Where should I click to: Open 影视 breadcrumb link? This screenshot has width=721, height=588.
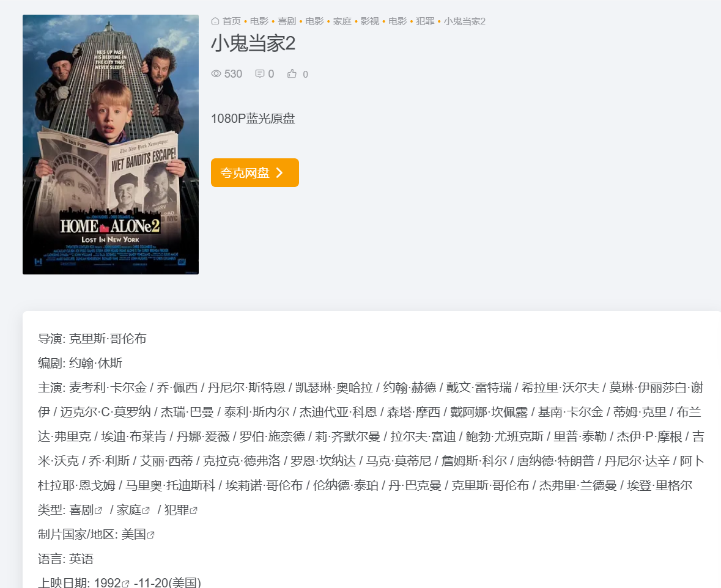click(370, 21)
